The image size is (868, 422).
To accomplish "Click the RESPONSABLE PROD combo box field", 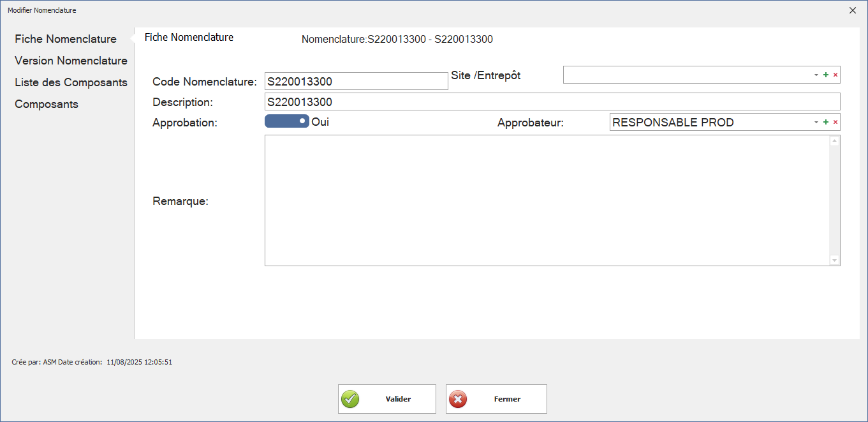I will [x=708, y=122].
